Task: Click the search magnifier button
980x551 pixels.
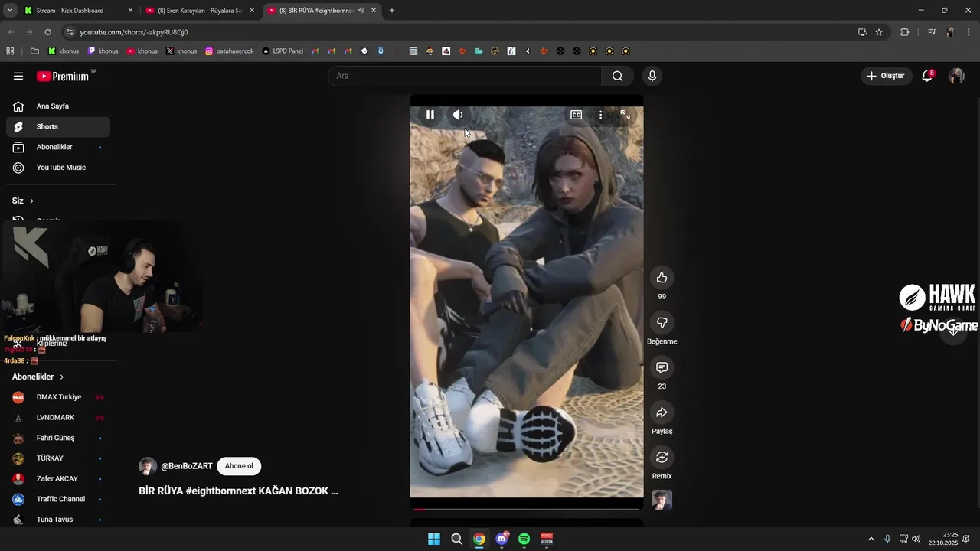Action: point(617,76)
